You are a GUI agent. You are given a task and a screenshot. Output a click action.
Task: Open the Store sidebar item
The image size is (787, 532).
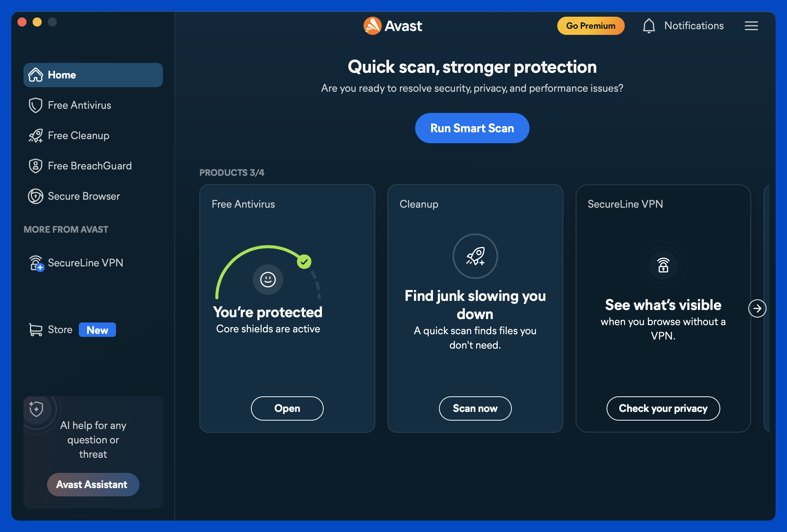[93, 330]
